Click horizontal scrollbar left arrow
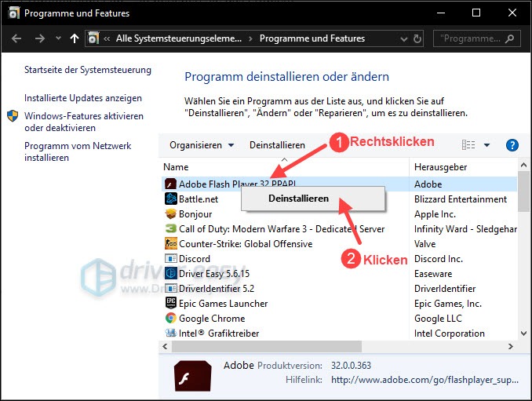This screenshot has height=401, width=532. 166,346
